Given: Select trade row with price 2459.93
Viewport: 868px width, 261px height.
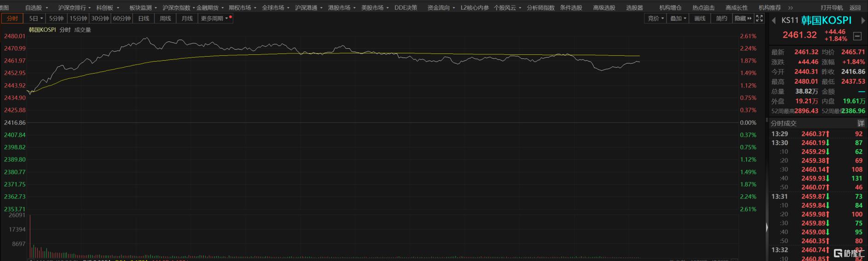Looking at the screenshot, I should [817, 178].
